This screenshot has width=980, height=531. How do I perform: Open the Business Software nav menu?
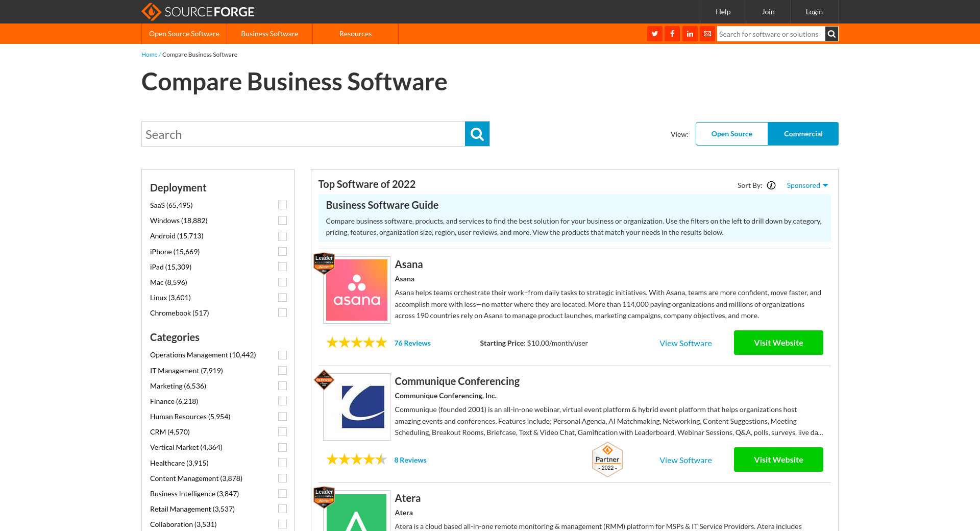coord(269,34)
